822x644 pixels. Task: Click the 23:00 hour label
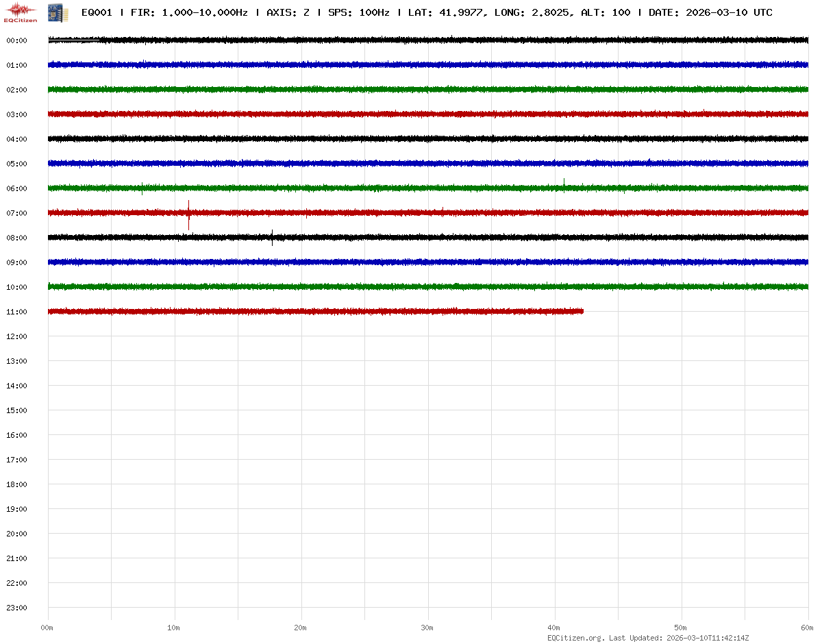(x=16, y=608)
